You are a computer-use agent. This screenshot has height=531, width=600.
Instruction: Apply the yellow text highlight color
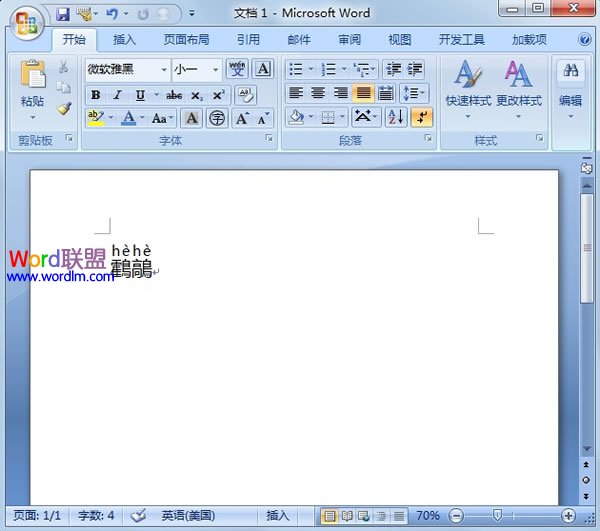tap(96, 118)
